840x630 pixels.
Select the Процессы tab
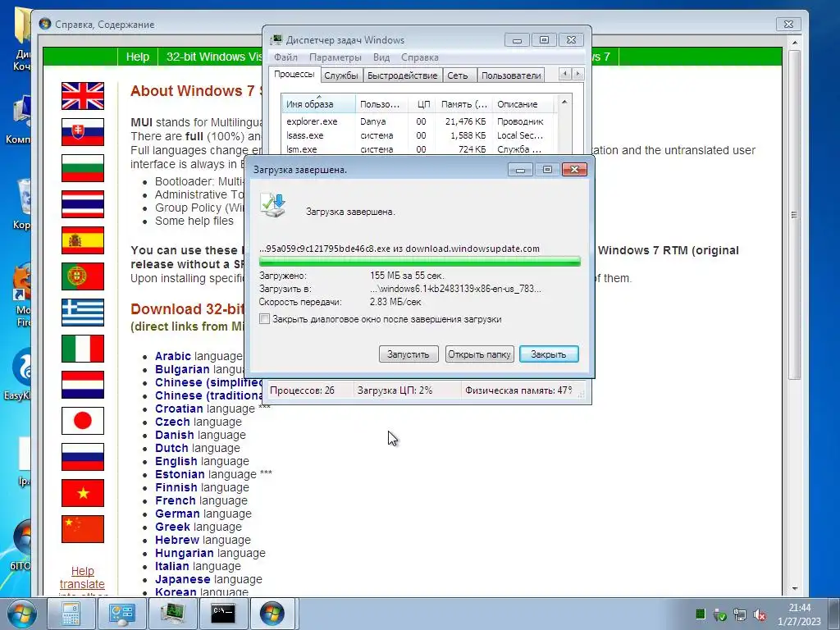click(294, 74)
